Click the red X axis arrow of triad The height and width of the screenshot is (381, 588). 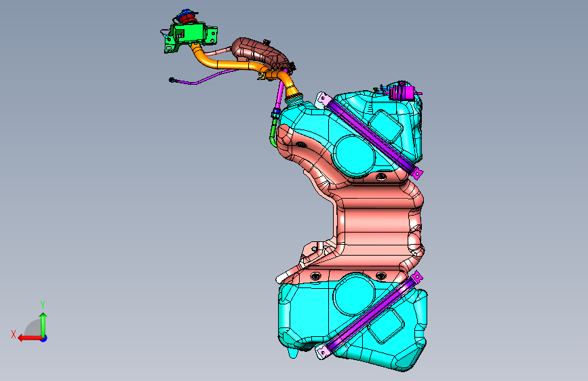coord(29,338)
